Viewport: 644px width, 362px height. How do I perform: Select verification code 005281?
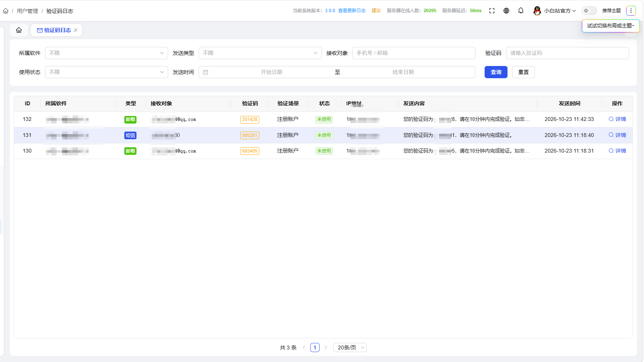point(250,135)
